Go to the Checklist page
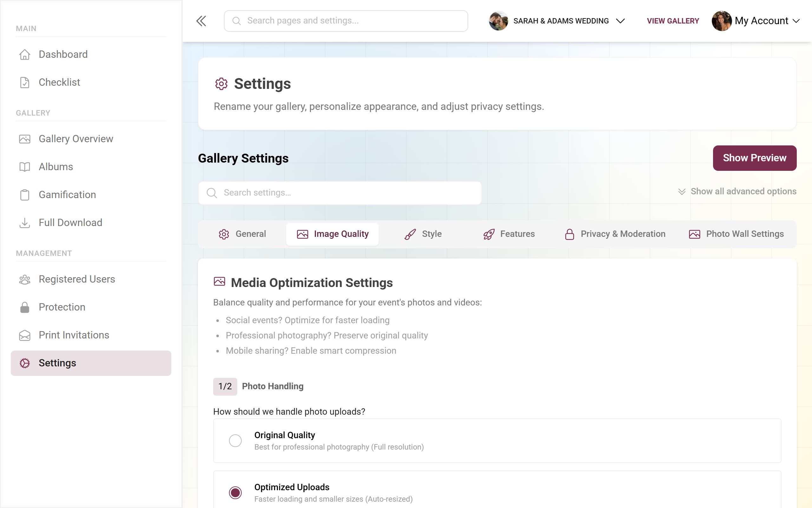This screenshot has width=812, height=508. click(x=91, y=82)
